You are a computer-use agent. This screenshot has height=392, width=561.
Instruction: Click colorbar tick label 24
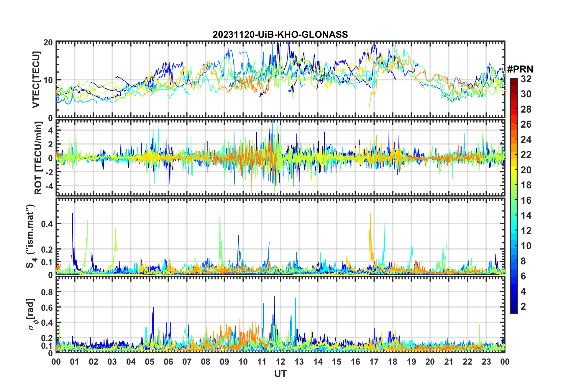click(x=526, y=139)
